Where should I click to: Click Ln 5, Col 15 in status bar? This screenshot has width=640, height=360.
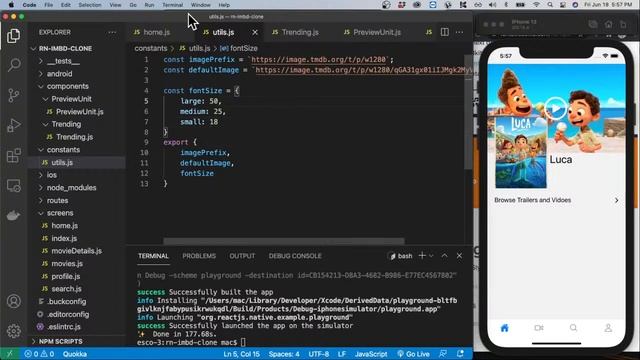pos(241,354)
